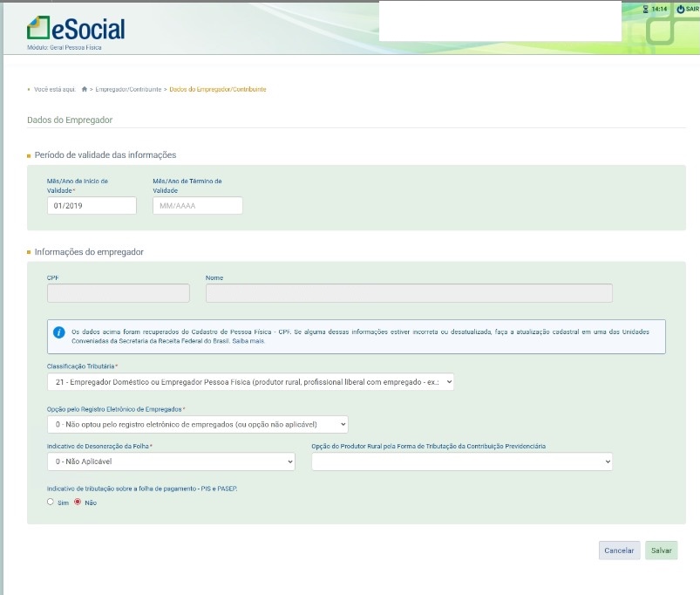Viewport: 700px width, 595px height.
Task: Select the Sim radio button
Action: (x=51, y=502)
